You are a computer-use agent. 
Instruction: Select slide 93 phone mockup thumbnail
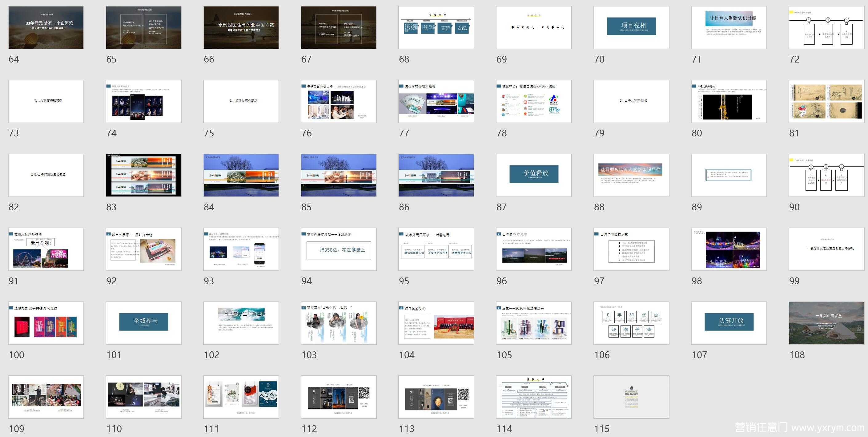click(x=241, y=249)
